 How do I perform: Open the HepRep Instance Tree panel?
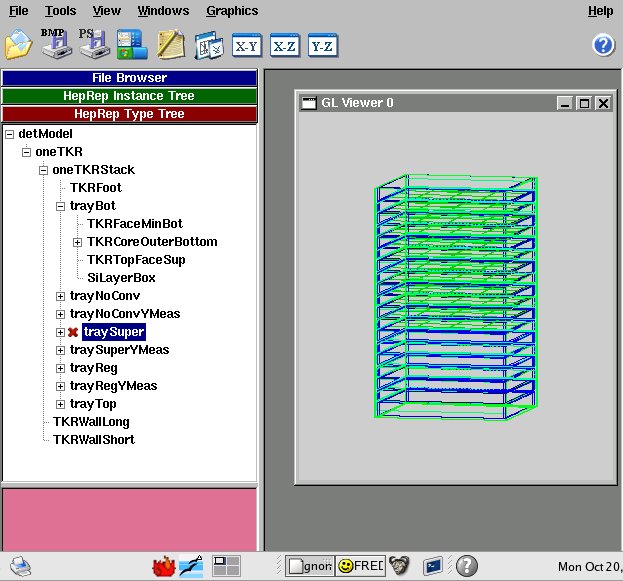click(129, 96)
